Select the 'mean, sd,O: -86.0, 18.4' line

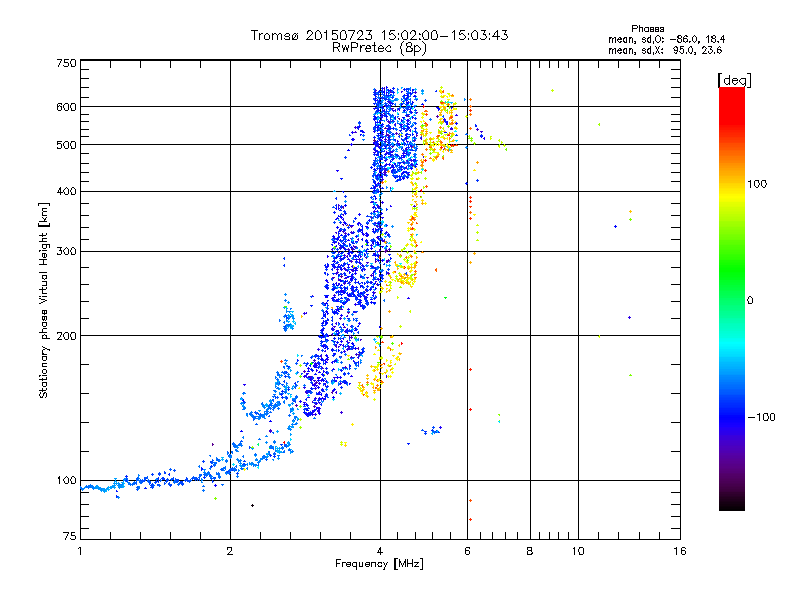[666, 39]
